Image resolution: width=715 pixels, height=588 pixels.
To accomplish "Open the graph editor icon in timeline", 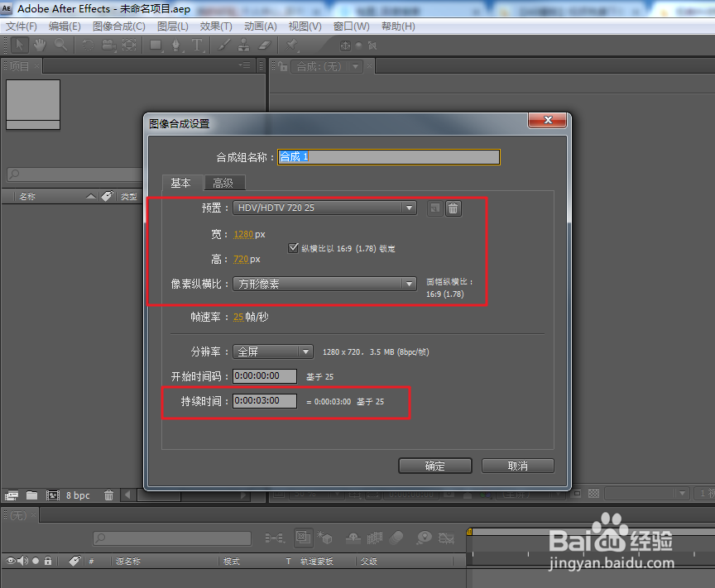I will point(446,538).
